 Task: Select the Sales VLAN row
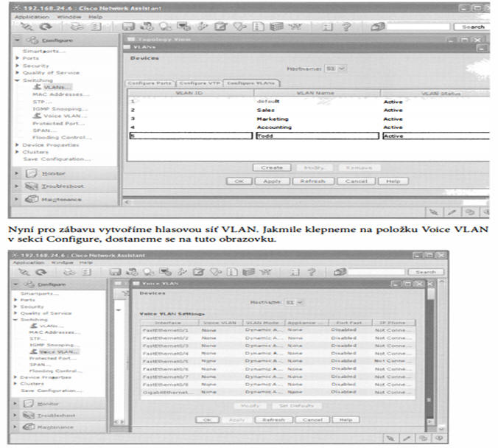[308, 111]
